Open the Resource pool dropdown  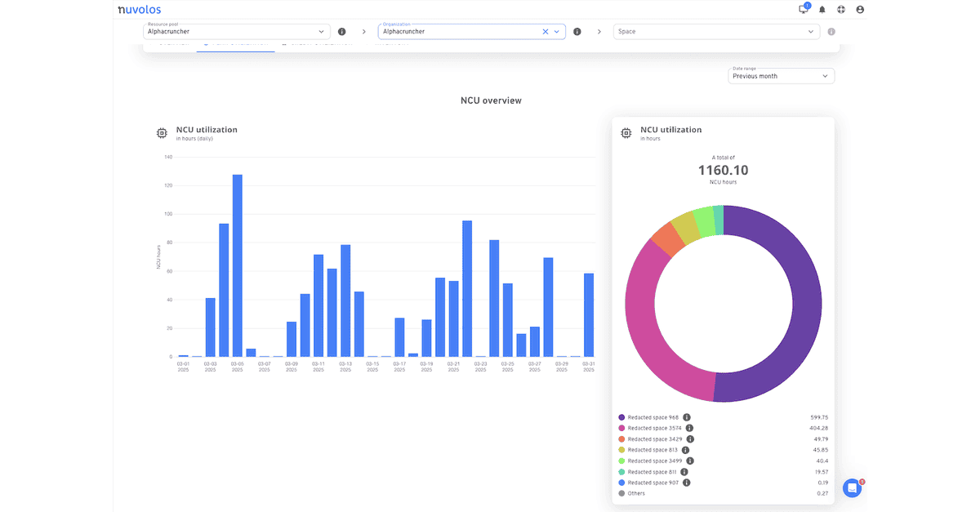pos(237,31)
